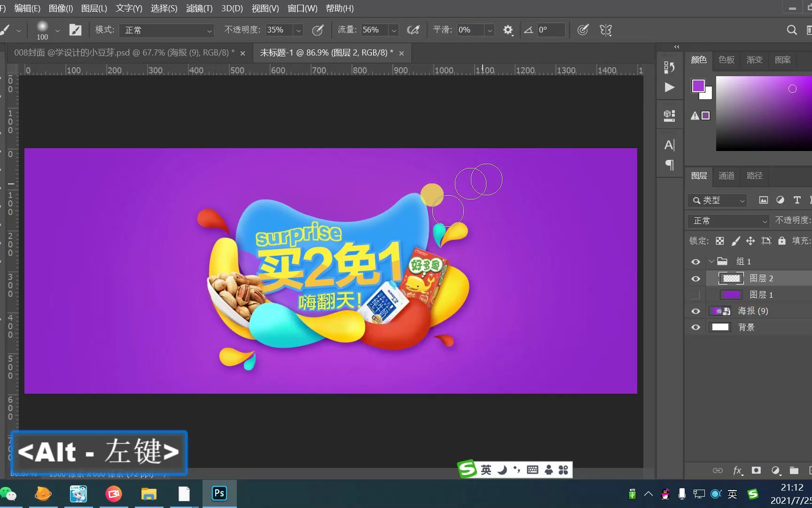Lock position move icon

pyautogui.click(x=750, y=241)
